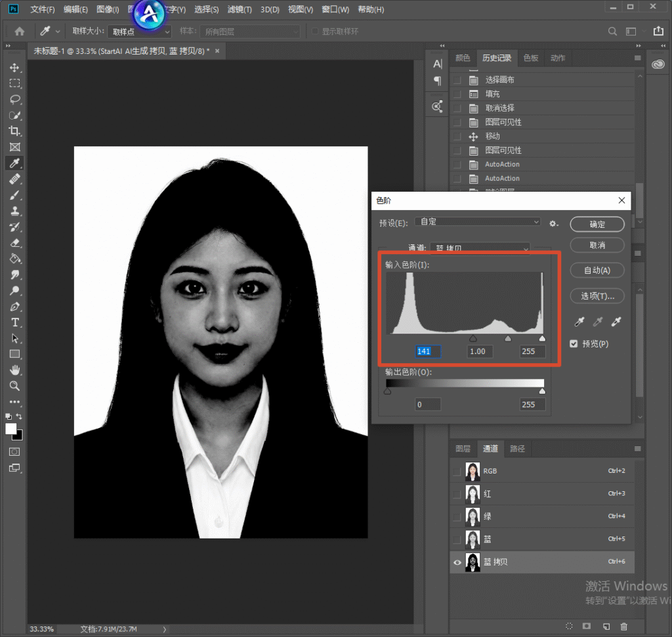The height and width of the screenshot is (637, 672).
Task: Click 取消 button in Levels dialog
Action: click(597, 246)
